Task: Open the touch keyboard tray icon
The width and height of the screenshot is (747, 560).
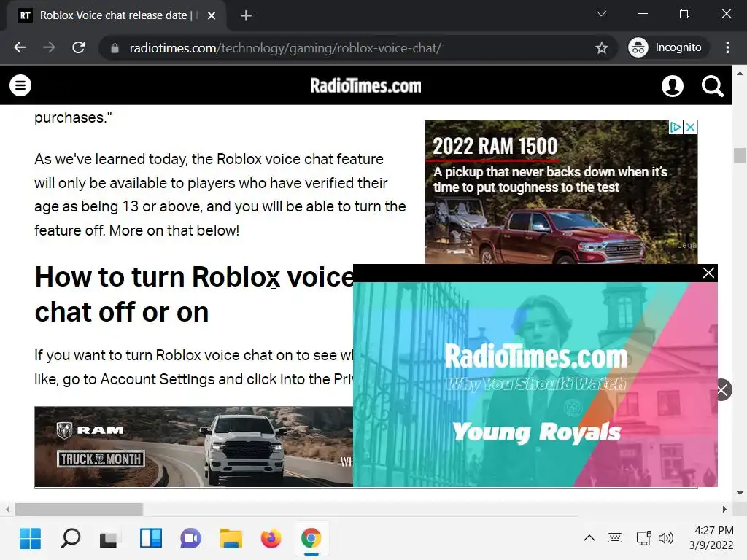Action: (x=615, y=538)
